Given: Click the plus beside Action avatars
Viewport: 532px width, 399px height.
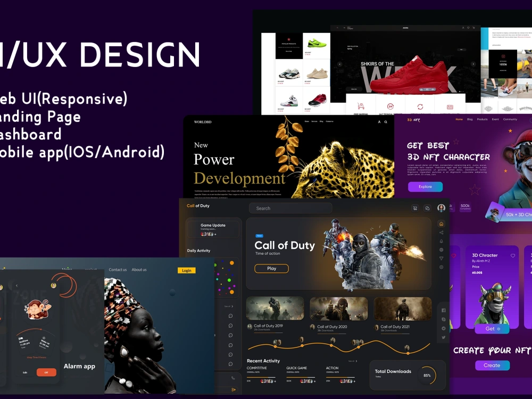Looking at the screenshot, I should pos(354,381).
